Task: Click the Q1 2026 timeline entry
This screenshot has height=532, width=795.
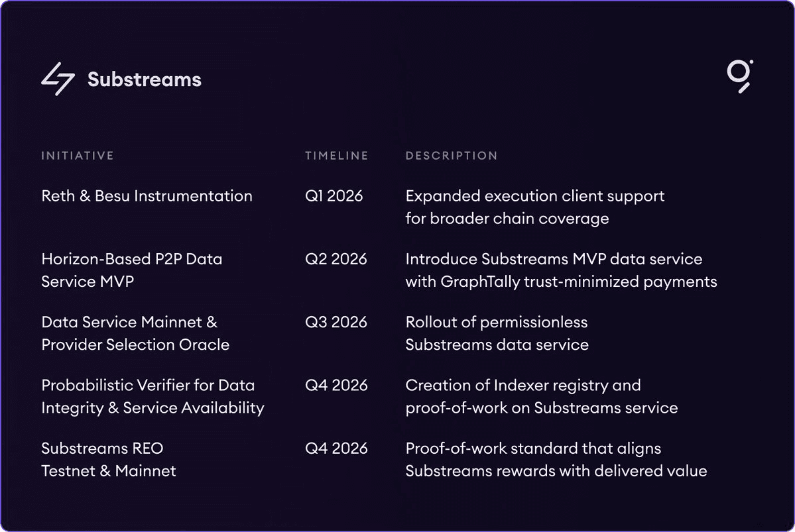Action: [x=334, y=196]
